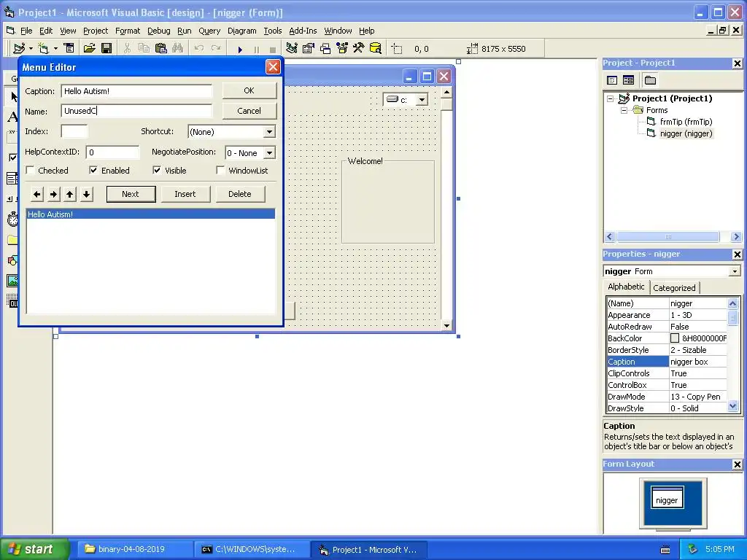Click View Code icon in Project panel

coord(612,80)
